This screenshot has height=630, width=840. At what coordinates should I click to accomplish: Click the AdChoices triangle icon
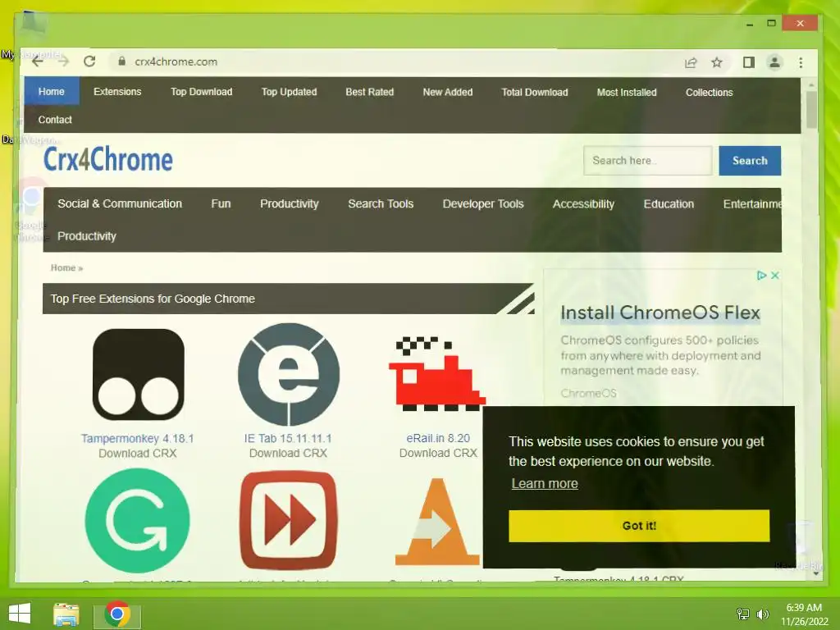click(761, 276)
